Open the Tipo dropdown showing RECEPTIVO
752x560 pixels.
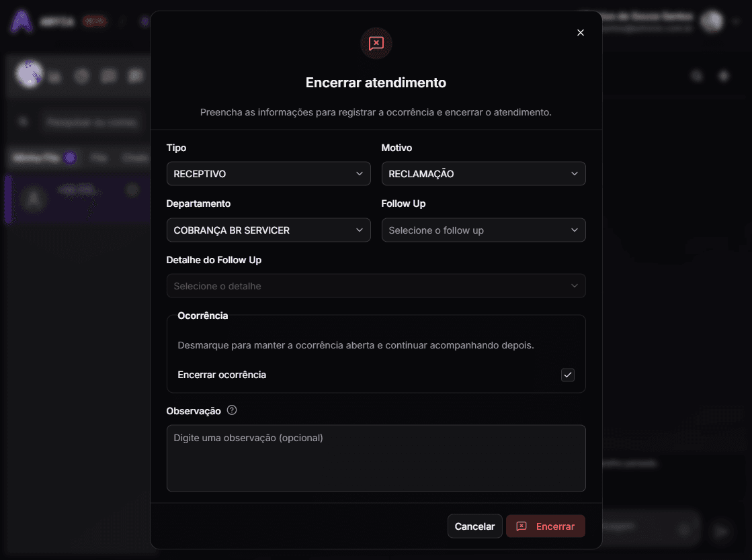pos(269,173)
